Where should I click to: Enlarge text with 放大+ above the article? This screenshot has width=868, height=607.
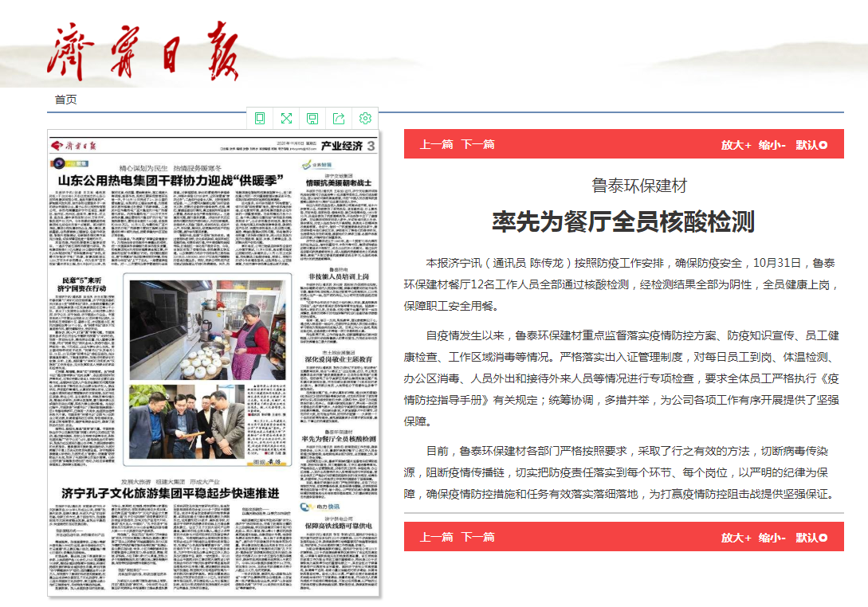(x=736, y=145)
